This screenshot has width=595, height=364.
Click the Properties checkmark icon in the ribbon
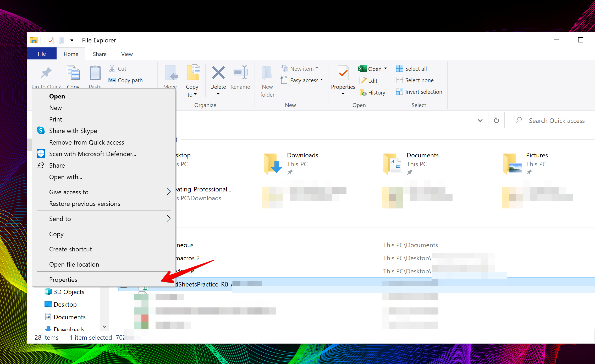pos(343,73)
